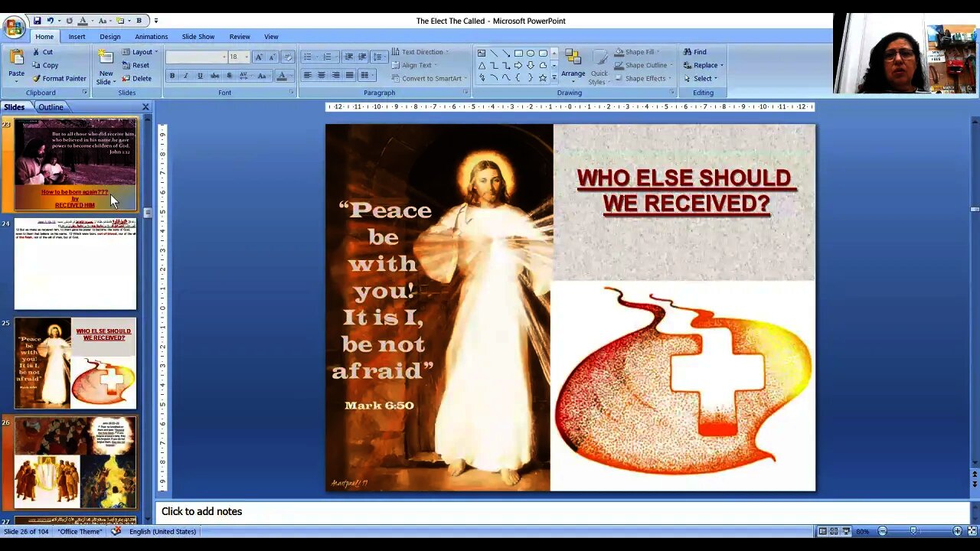Open the font size dropdown

(x=247, y=57)
